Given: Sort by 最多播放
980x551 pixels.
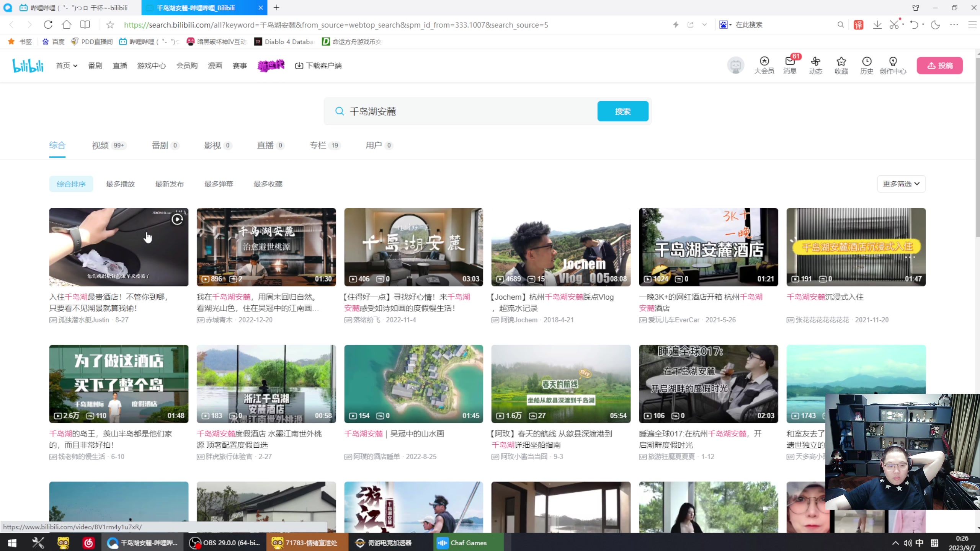Looking at the screenshot, I should click(x=120, y=184).
